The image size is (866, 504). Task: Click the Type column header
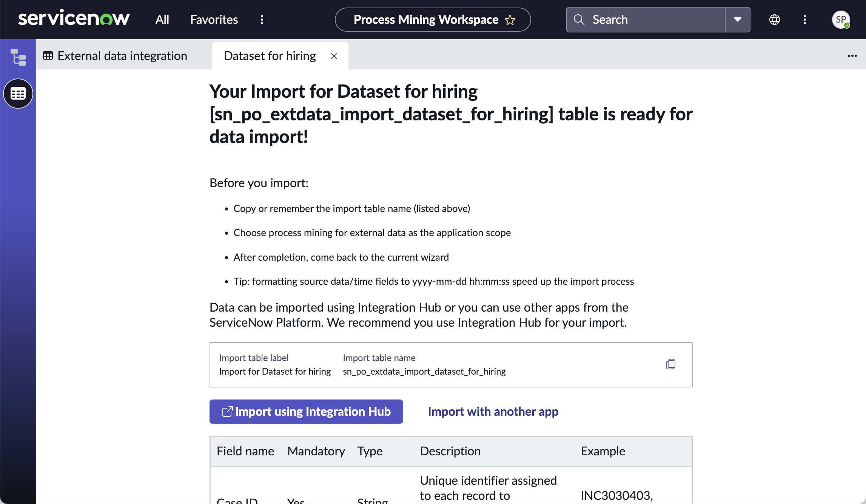tap(370, 451)
